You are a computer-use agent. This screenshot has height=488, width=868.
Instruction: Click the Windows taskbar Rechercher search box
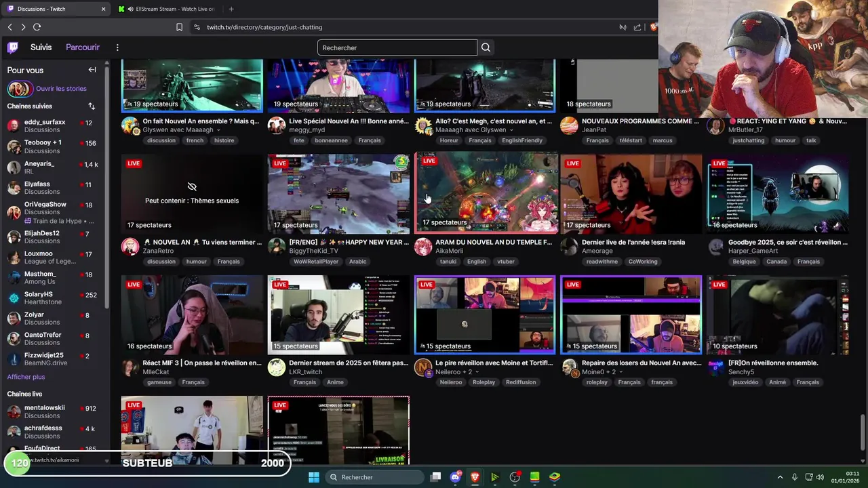coord(373,477)
